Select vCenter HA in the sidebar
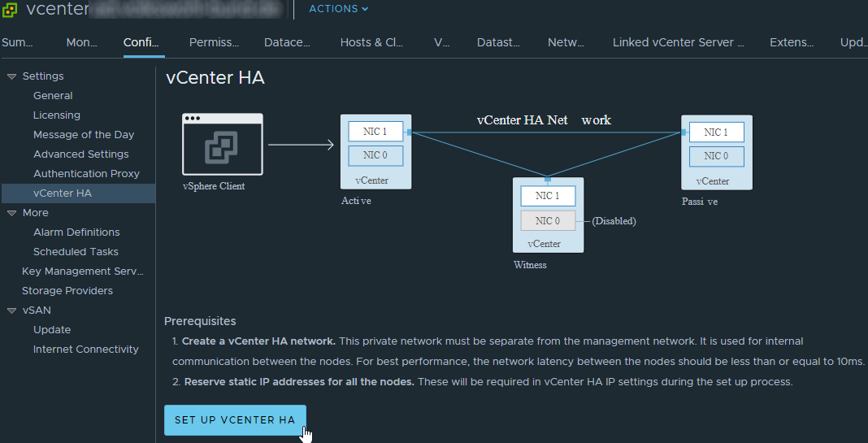Image resolution: width=868 pixels, height=443 pixels. pos(79,193)
